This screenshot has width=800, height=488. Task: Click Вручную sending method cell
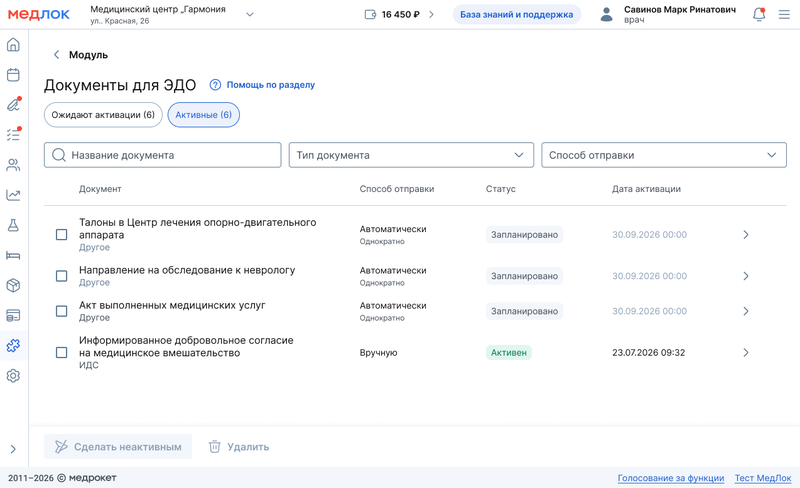click(x=378, y=352)
